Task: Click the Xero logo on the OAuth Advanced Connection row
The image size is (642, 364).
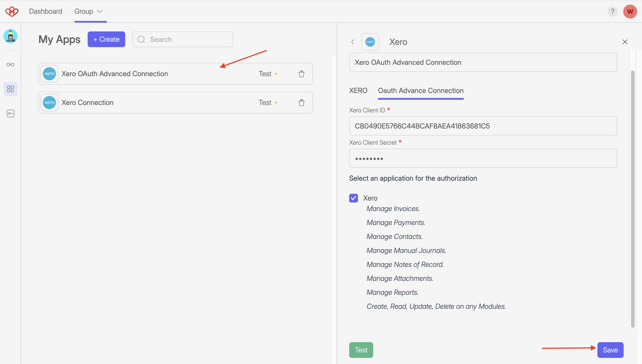Action: (49, 74)
